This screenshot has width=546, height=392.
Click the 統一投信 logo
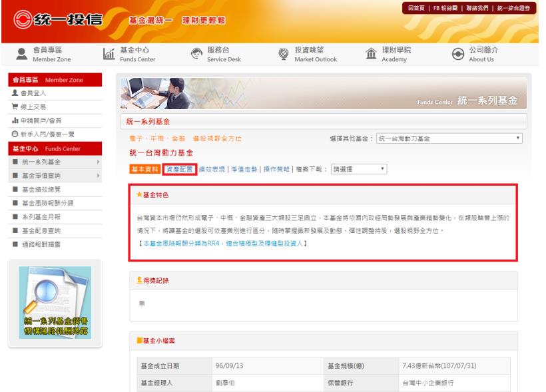click(59, 20)
